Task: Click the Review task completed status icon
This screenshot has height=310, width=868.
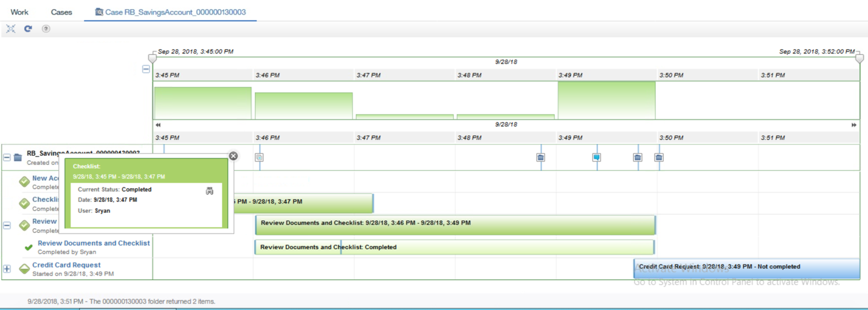Action: point(24,225)
